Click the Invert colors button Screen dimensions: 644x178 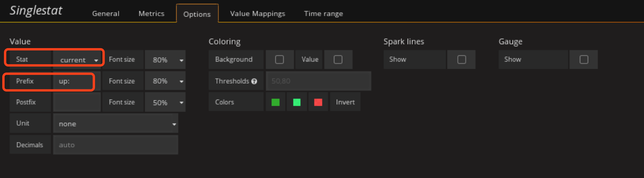click(345, 102)
